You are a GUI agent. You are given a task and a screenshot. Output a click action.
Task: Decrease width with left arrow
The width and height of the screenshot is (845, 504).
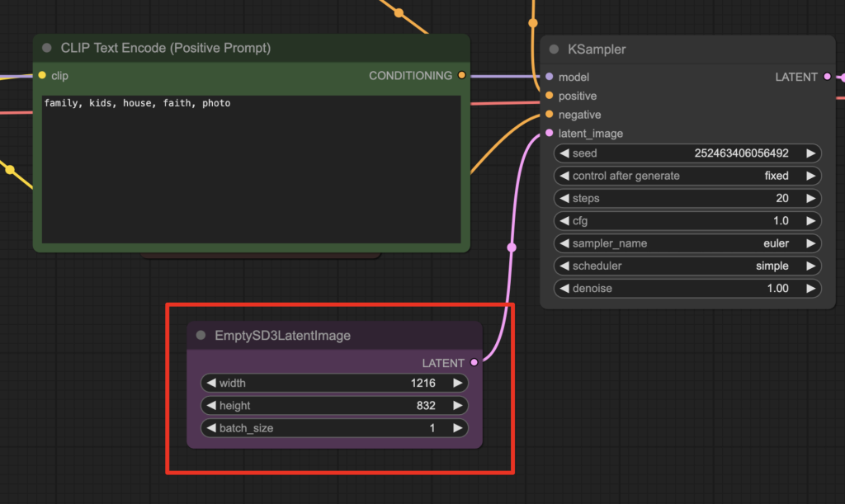[x=211, y=383]
